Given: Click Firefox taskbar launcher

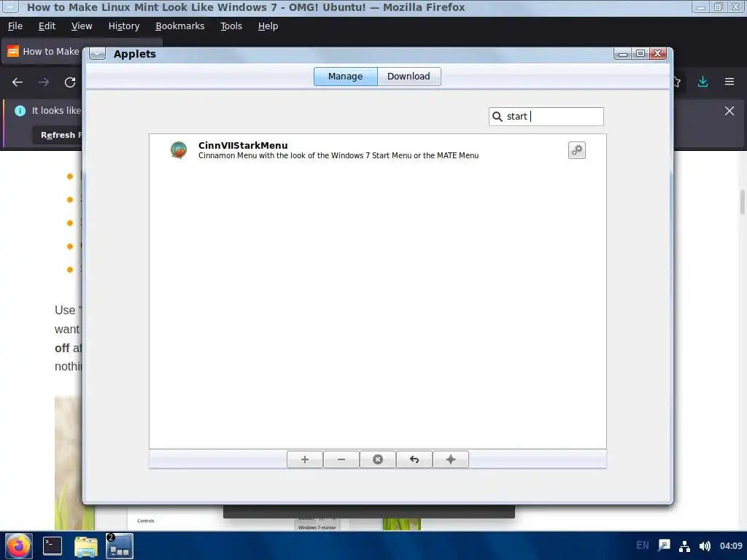Looking at the screenshot, I should [18, 545].
